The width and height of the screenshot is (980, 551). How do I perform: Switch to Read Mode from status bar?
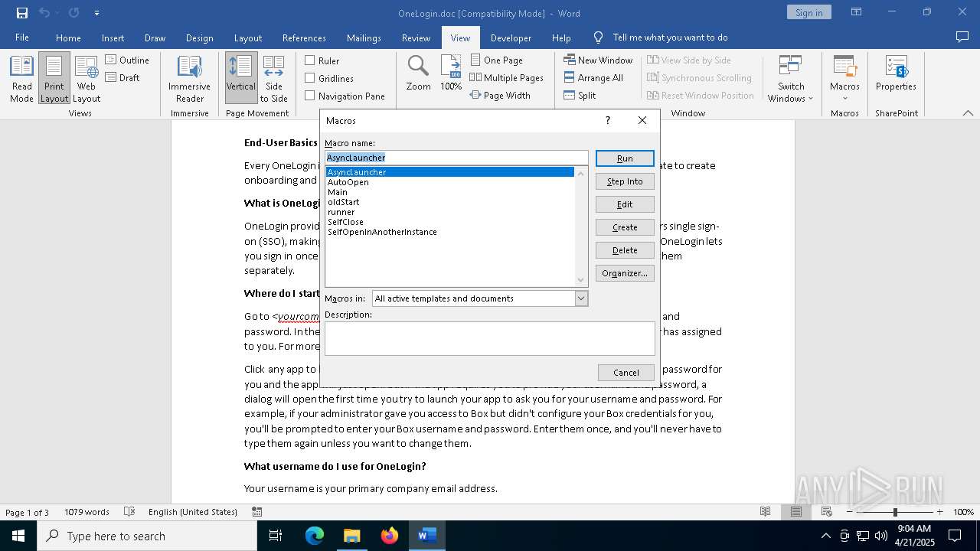765,512
